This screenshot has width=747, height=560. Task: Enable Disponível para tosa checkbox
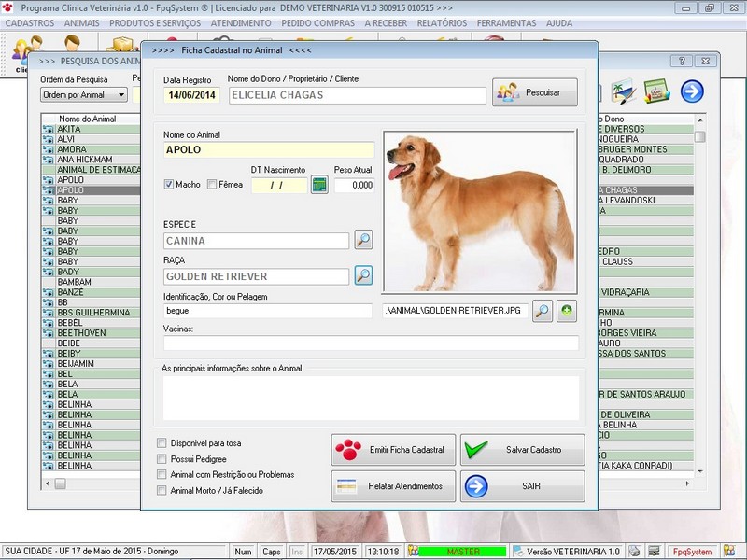pyautogui.click(x=162, y=443)
